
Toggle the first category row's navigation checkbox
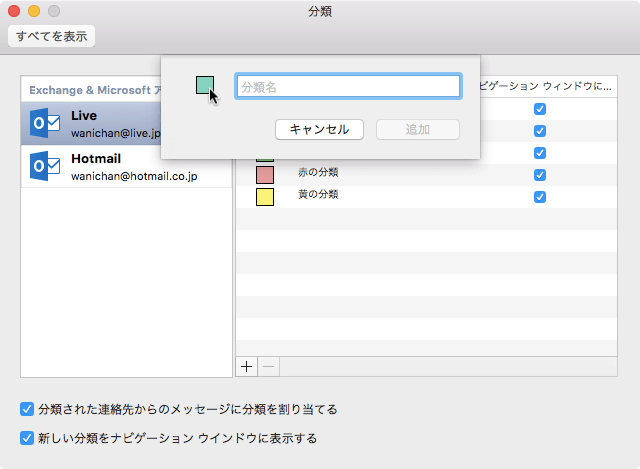(540, 109)
